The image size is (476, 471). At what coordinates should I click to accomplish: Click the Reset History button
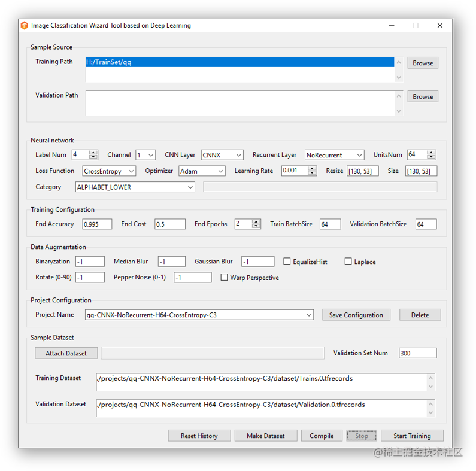tap(199, 436)
